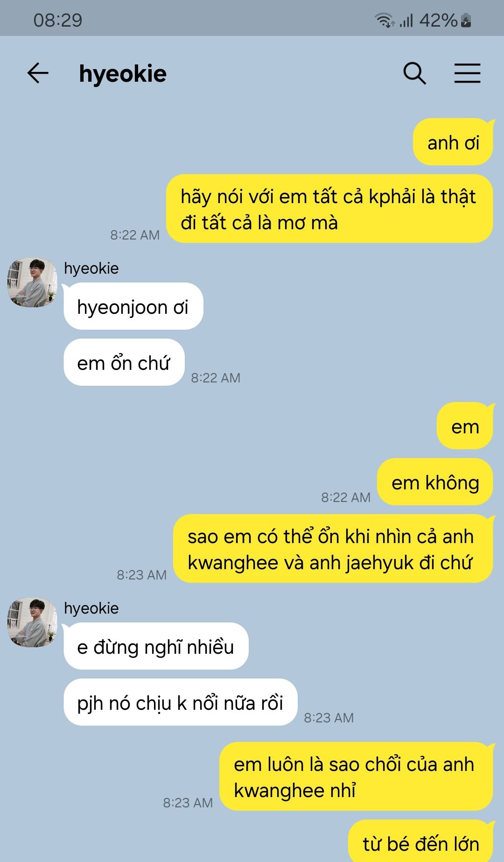
Task: Open hyeokie's avatar beside e đừng nghĩ nhiều
Action: click(x=32, y=622)
